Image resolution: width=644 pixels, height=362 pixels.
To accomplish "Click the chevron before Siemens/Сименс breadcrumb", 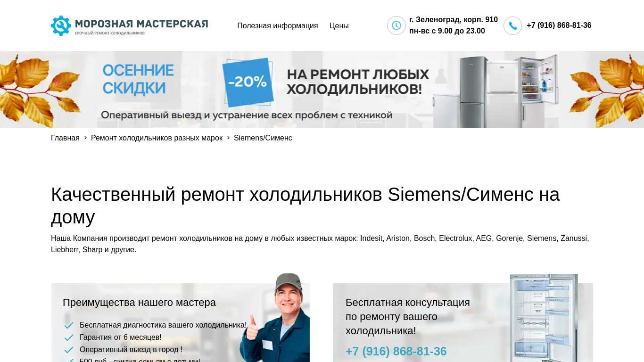I will click(x=228, y=138).
